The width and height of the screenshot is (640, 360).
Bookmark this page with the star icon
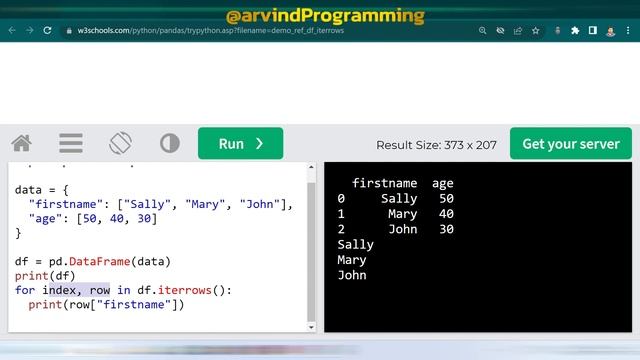(536, 31)
